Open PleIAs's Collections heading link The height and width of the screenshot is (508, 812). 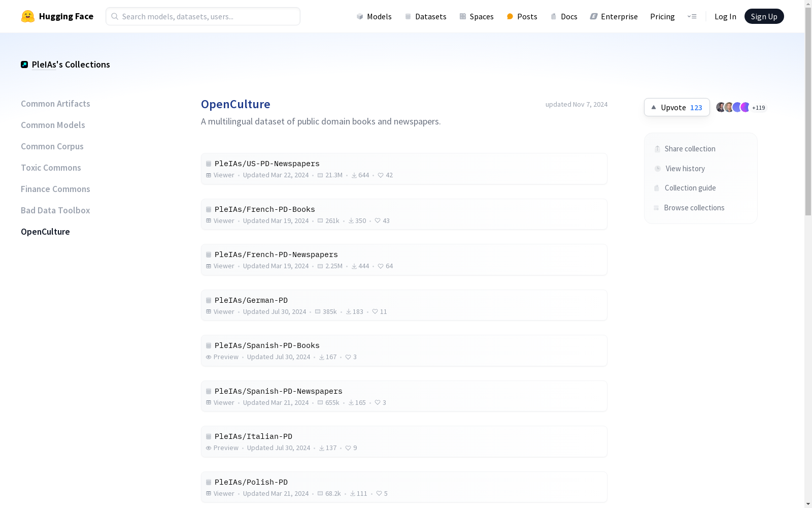71,65
